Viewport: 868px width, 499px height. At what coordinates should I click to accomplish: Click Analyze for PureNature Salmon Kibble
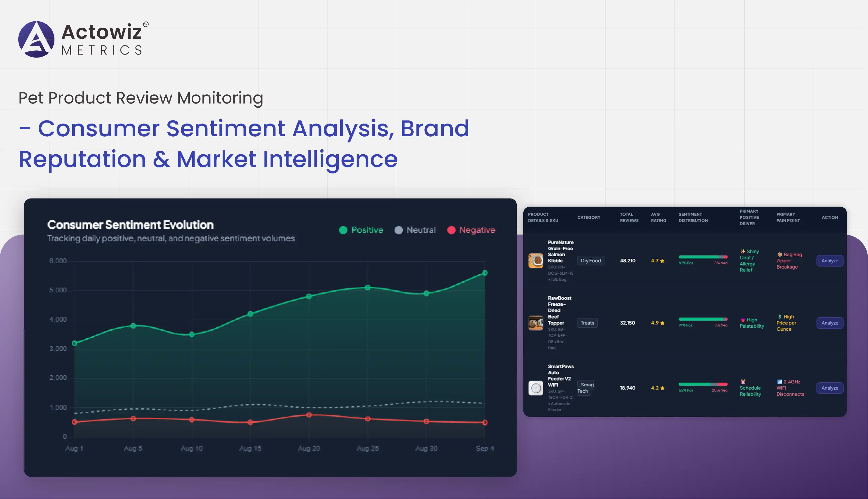(830, 261)
